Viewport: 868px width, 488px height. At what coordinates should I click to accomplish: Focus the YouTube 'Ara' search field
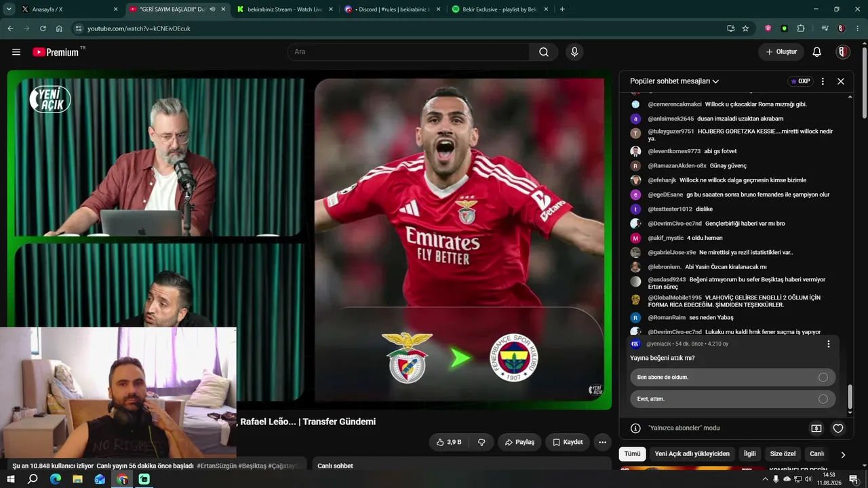pyautogui.click(x=408, y=52)
